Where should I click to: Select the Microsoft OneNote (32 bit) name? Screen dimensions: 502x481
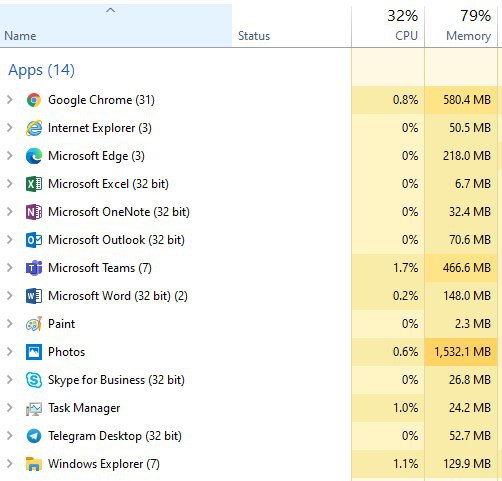pyautogui.click(x=119, y=212)
